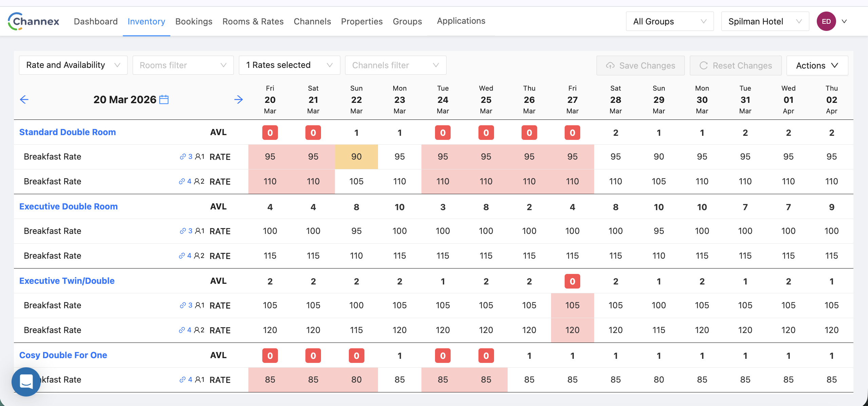Click Standard Double availability 0 on Fri 20
The height and width of the screenshot is (406, 868).
270,132
